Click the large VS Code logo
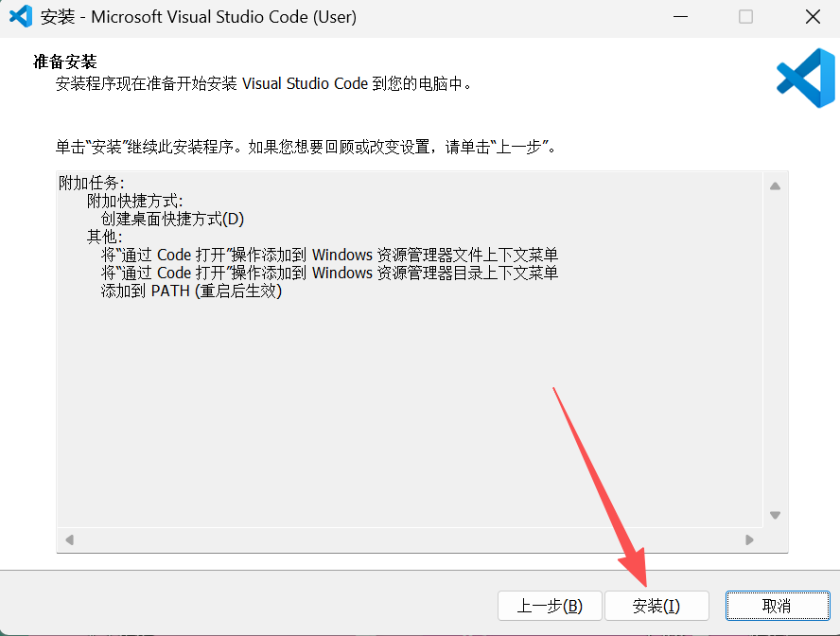The height and width of the screenshot is (636, 840). click(806, 78)
